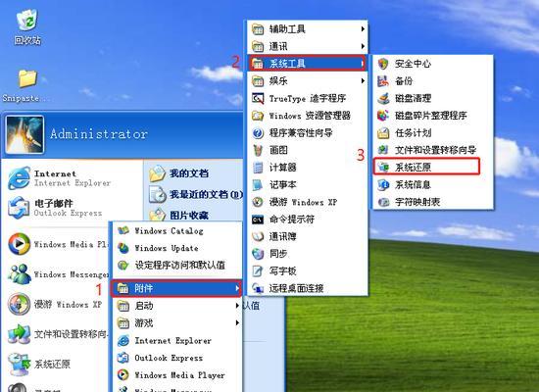539x392 pixels.
Task: Open 记事本 notepad
Action: 308,184
